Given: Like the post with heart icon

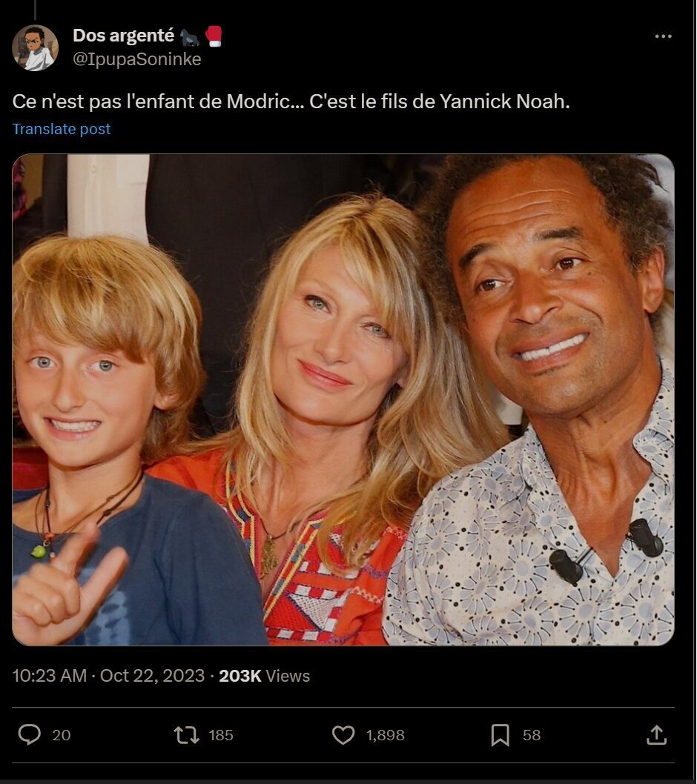Looking at the screenshot, I should point(343,735).
